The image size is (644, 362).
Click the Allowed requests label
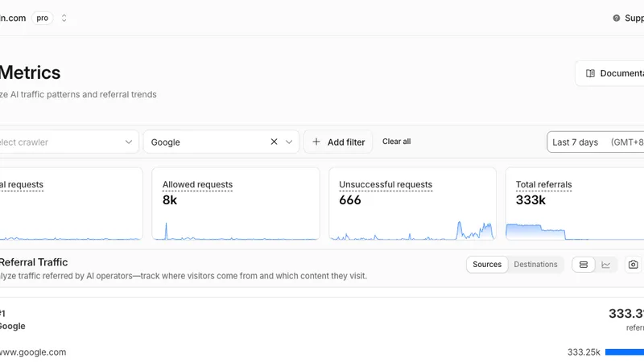(197, 185)
